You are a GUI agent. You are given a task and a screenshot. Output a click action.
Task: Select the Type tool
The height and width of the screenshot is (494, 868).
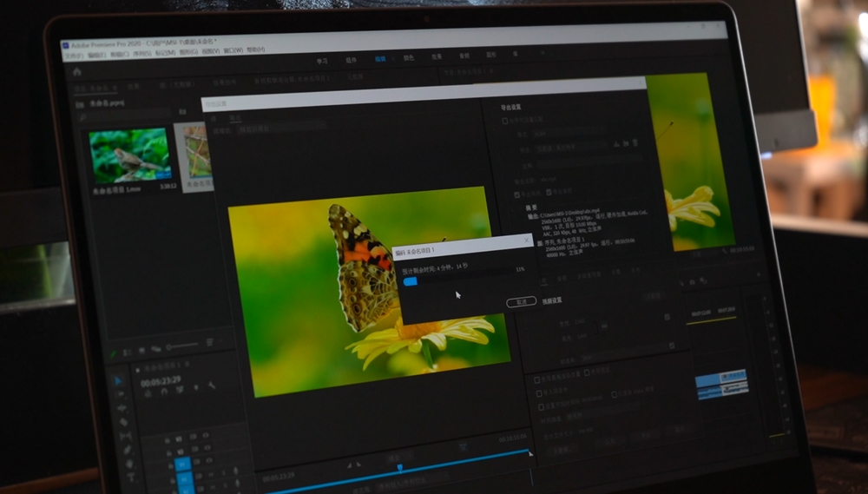click(x=131, y=478)
